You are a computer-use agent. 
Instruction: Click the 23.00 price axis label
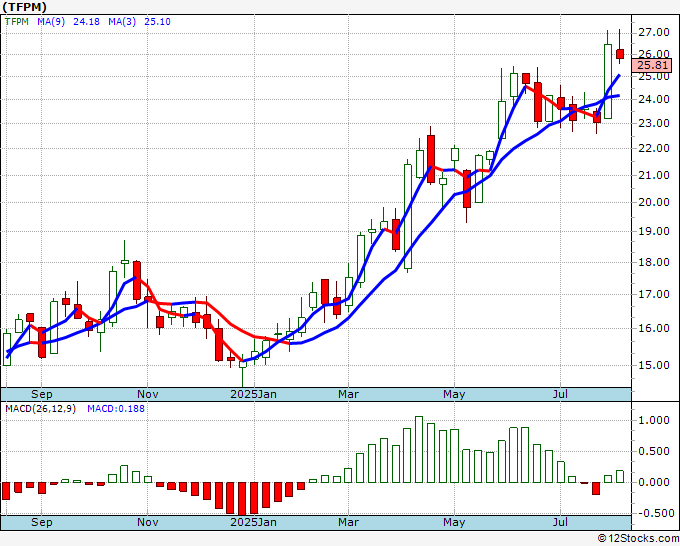pyautogui.click(x=654, y=123)
